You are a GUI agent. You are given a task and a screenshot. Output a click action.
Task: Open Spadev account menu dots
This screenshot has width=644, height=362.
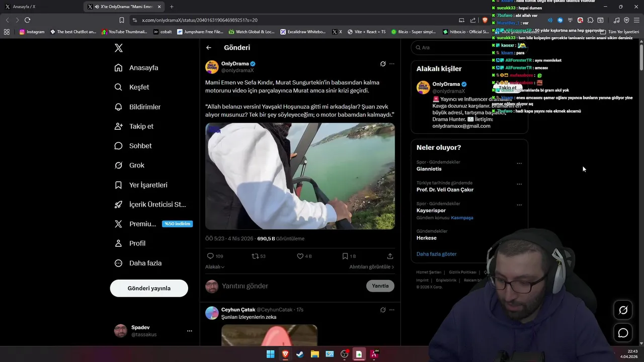pyautogui.click(x=190, y=331)
